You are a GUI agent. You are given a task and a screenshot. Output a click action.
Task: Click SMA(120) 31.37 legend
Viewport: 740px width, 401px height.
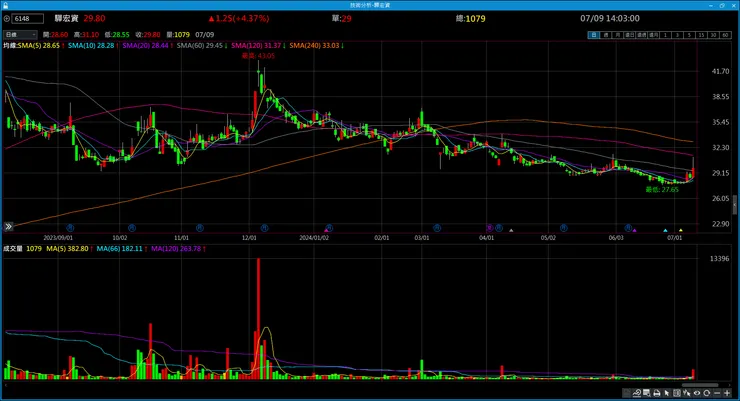coord(259,46)
